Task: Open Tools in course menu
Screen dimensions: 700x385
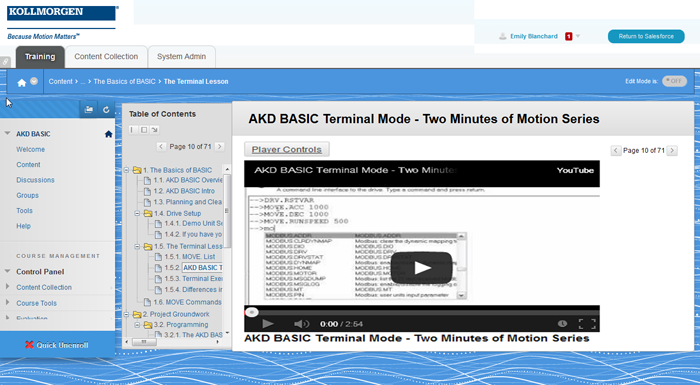Action: click(25, 210)
